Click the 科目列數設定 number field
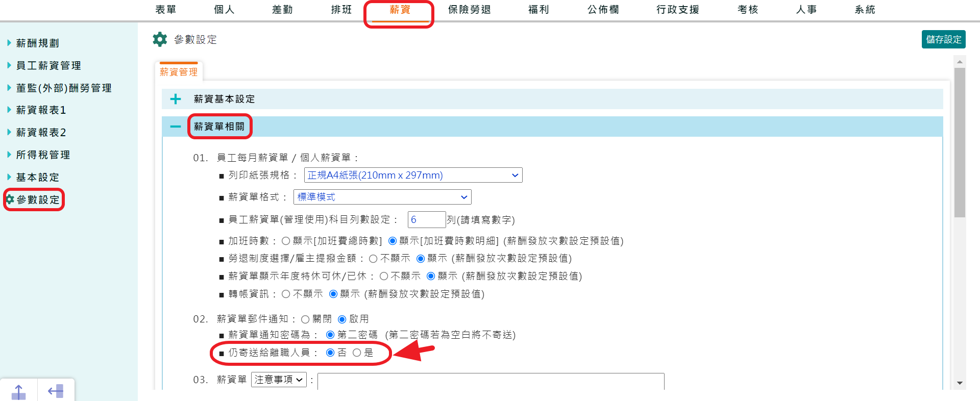The height and width of the screenshot is (401, 980). pyautogui.click(x=426, y=219)
